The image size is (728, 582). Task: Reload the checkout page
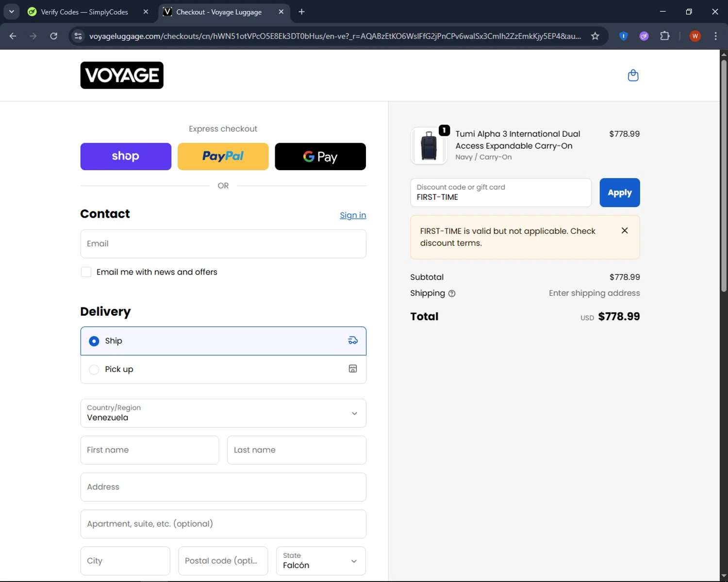(53, 36)
